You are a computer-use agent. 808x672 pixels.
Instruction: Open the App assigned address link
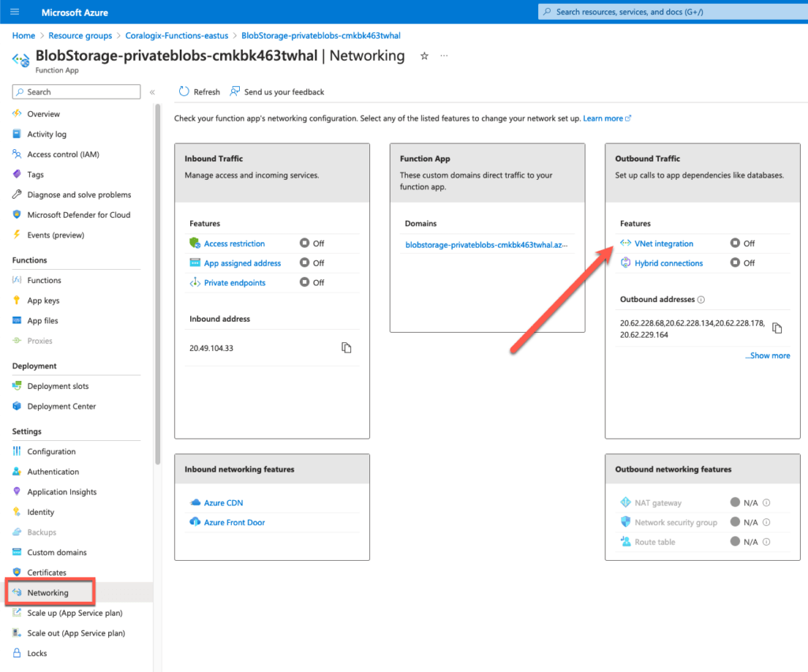pos(243,263)
